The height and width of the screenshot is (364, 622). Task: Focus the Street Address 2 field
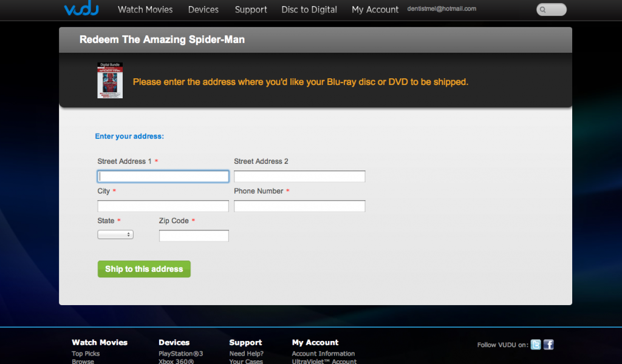tap(299, 177)
